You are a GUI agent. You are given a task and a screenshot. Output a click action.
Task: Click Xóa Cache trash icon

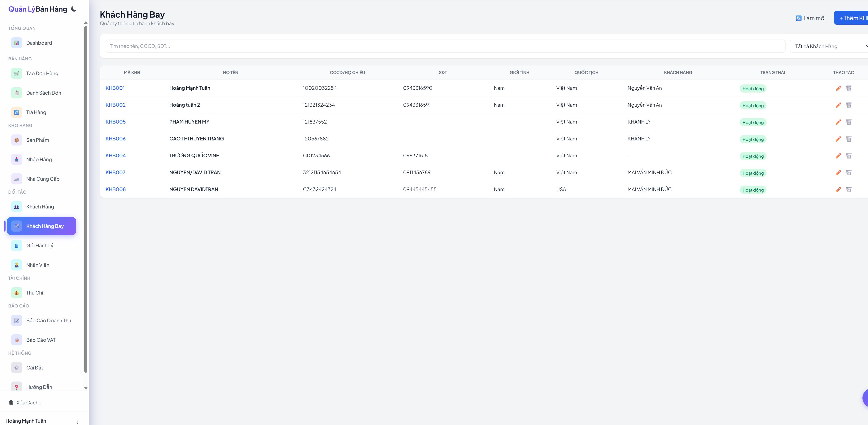coord(11,402)
